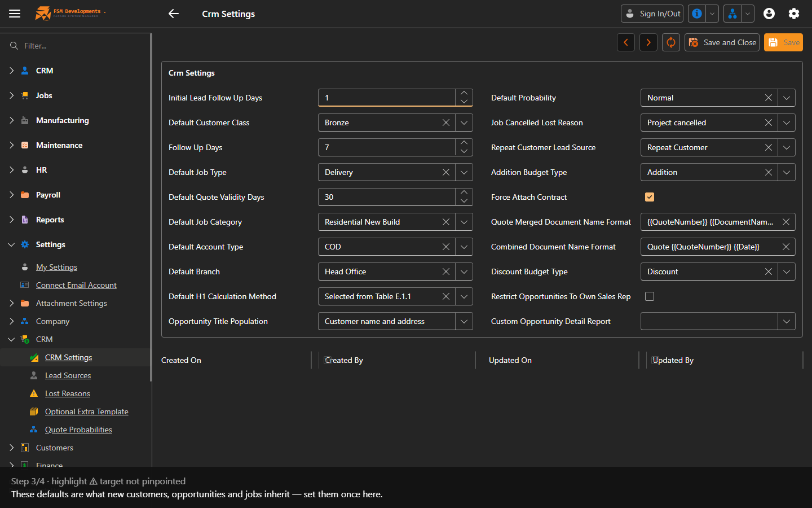Open the Default Customer Class dropdown
Viewport: 812px width, 508px height.
coord(464,122)
